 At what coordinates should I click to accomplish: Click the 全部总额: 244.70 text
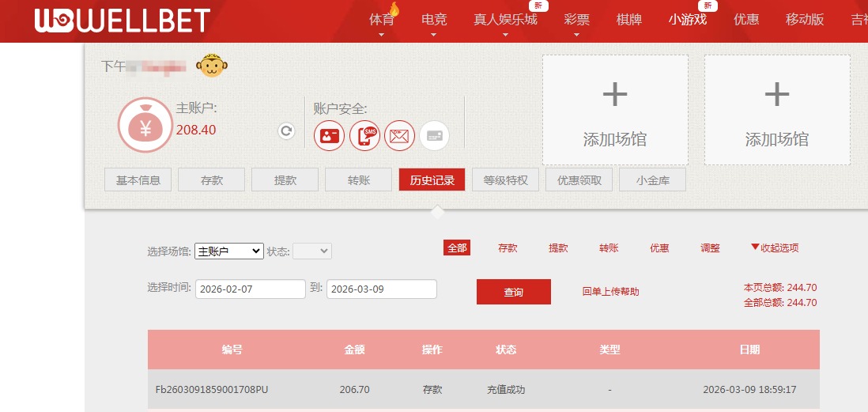point(780,303)
